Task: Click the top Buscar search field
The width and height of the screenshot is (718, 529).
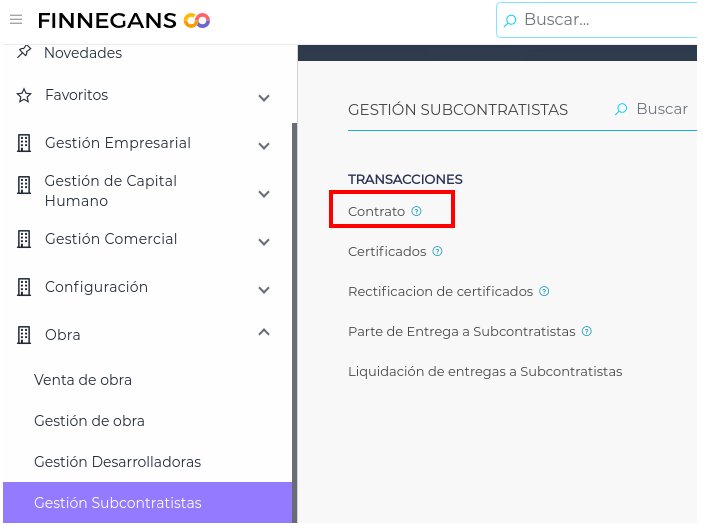Action: 600,20
